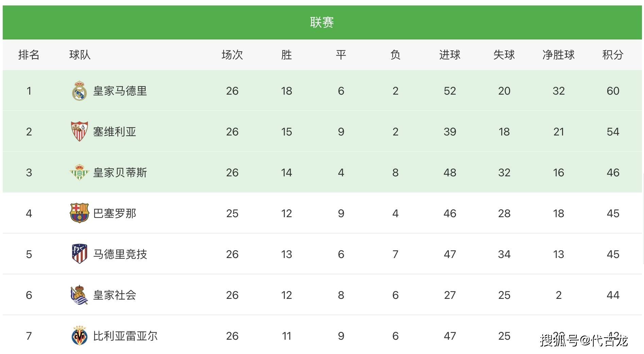Click the Real Sociedad club crest
The height and width of the screenshot is (354, 644).
79,295
